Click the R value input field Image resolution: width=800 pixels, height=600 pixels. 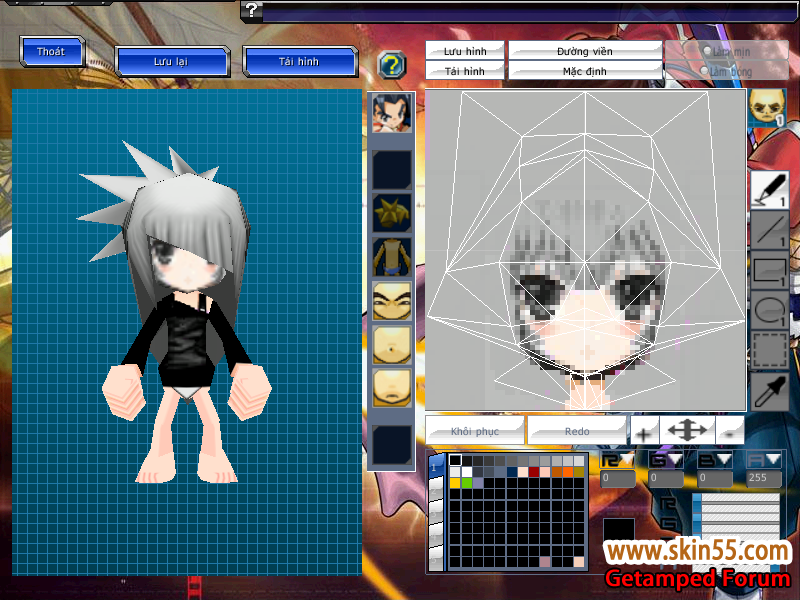617,478
